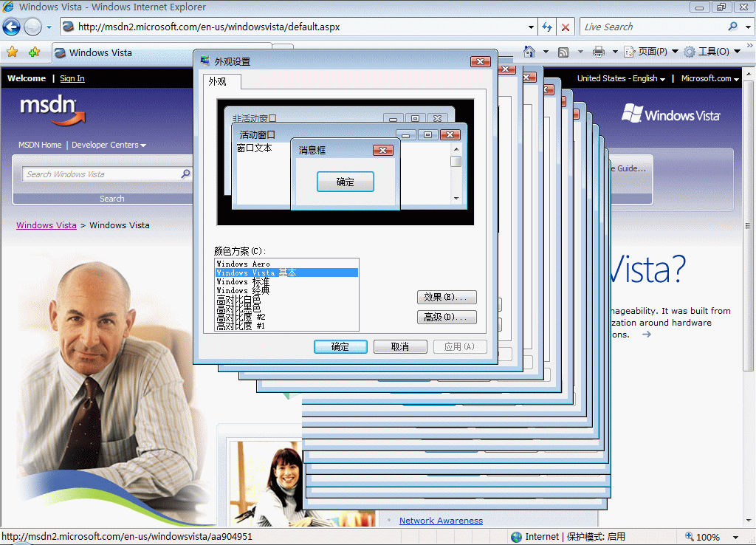Click the Add to Favorites icon
This screenshot has width=756, height=545.
(34, 52)
